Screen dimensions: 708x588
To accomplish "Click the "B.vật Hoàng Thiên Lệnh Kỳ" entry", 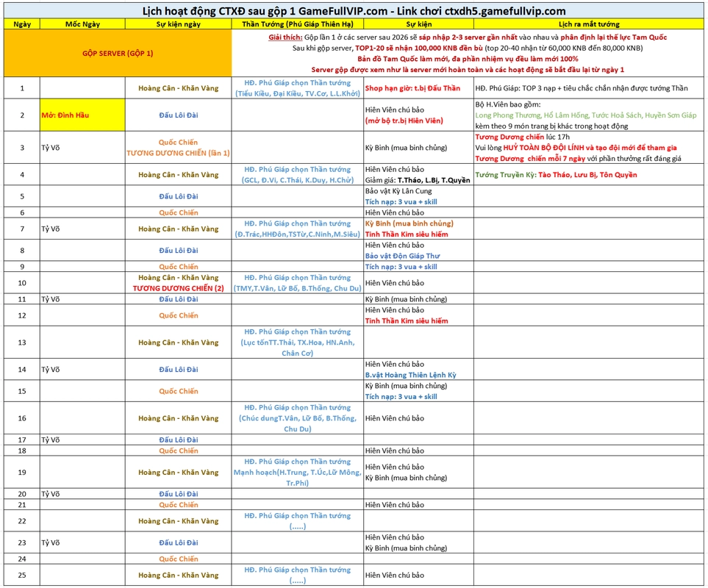I will pyautogui.click(x=410, y=375).
